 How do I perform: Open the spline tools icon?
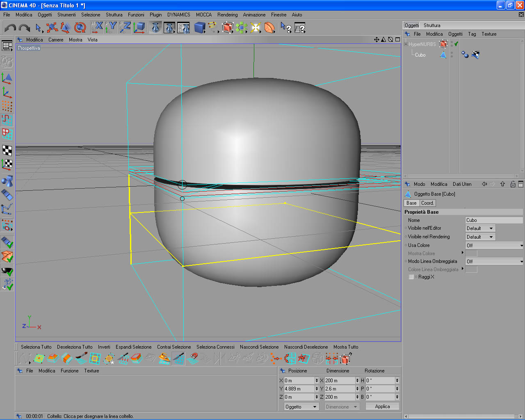tap(213, 28)
